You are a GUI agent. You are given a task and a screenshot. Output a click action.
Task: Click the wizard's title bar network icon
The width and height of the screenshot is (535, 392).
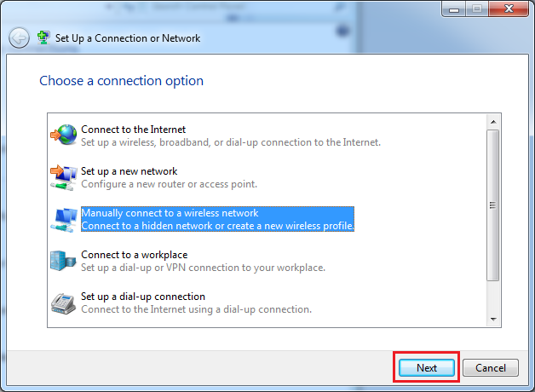tap(44, 37)
